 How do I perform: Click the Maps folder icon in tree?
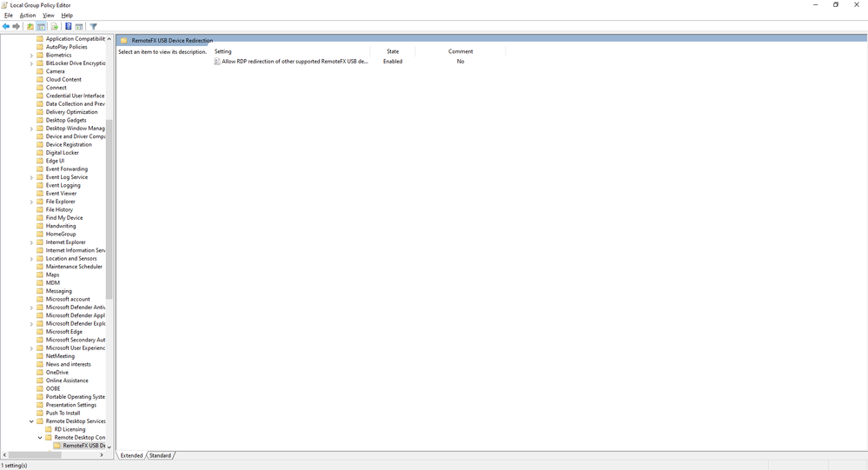[40, 275]
